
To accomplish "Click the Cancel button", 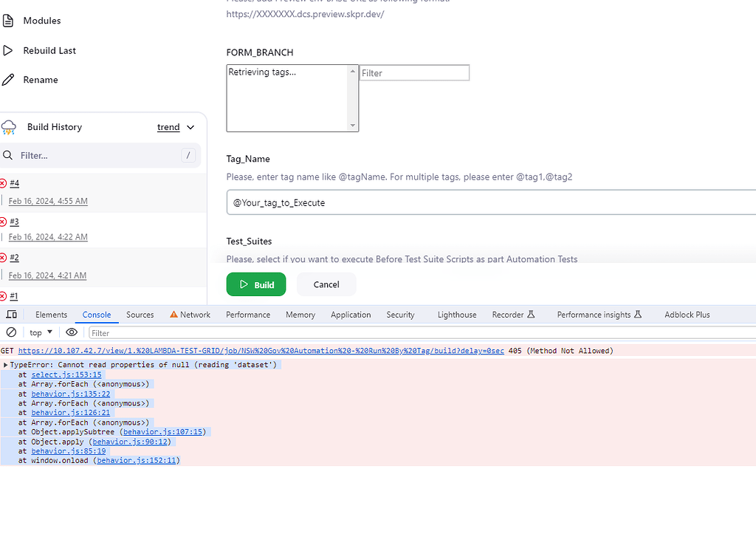I will tap(326, 284).
